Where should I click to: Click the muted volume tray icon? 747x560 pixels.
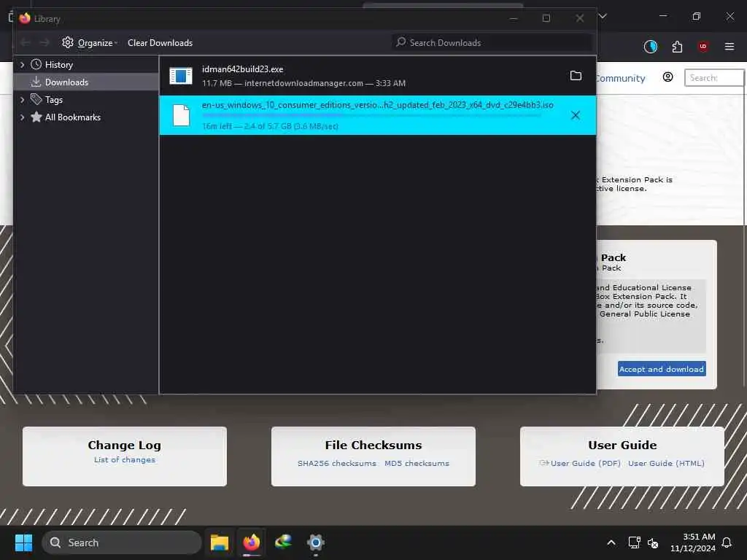tap(653, 542)
